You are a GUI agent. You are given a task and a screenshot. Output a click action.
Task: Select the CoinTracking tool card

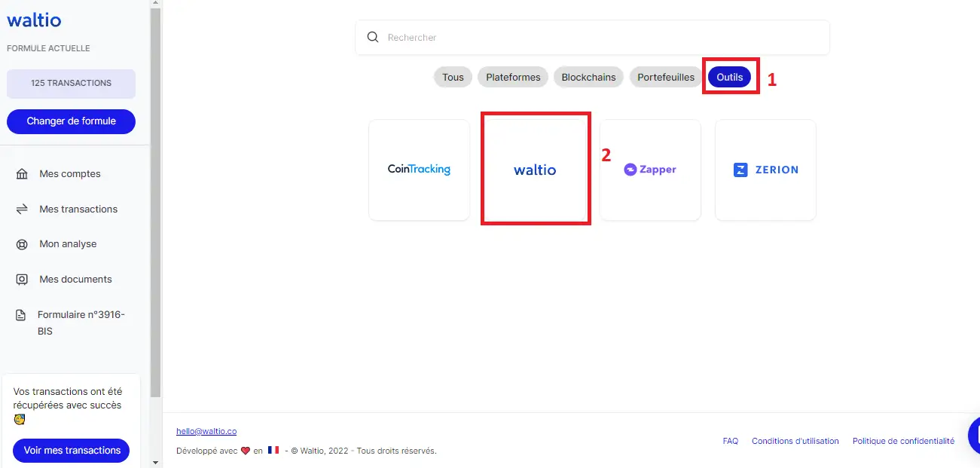pos(419,170)
